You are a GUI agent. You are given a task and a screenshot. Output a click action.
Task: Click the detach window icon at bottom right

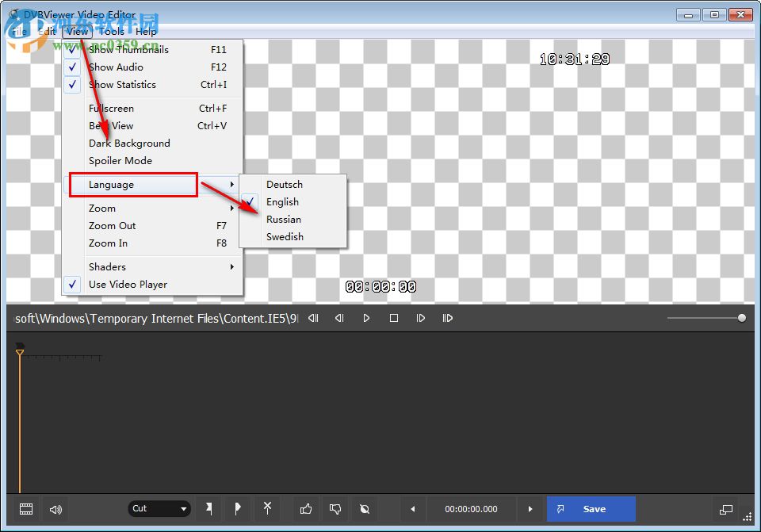(726, 509)
